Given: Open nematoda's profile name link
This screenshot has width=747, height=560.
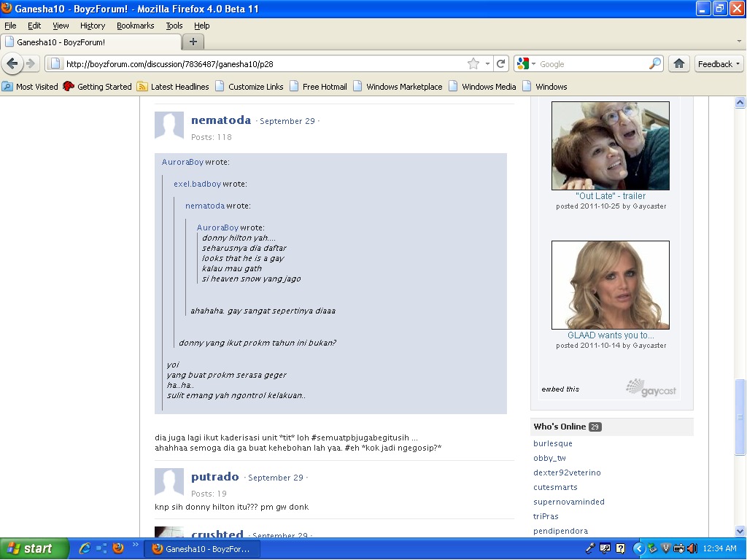Looking at the screenshot, I should click(x=221, y=120).
